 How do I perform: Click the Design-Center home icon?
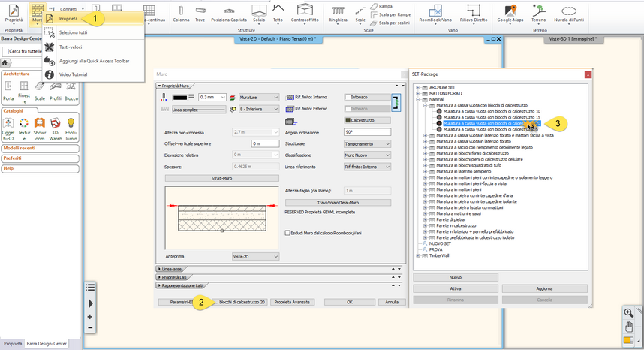[5, 63]
